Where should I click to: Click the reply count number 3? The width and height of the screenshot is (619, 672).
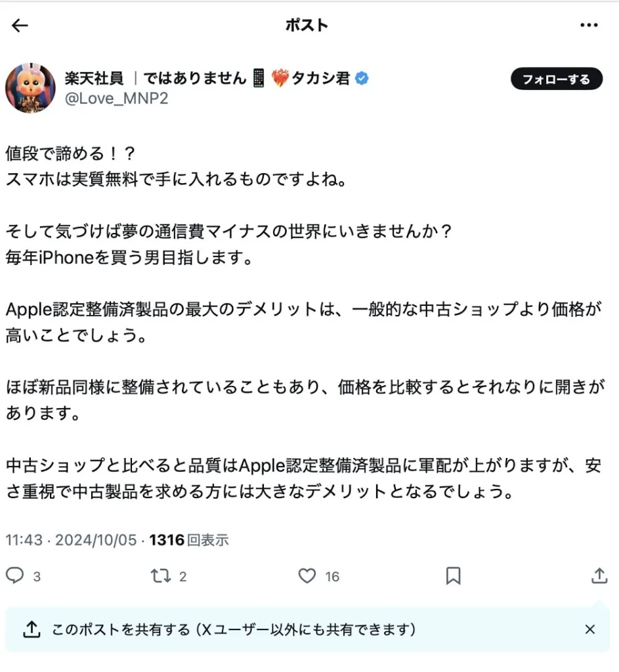37,576
